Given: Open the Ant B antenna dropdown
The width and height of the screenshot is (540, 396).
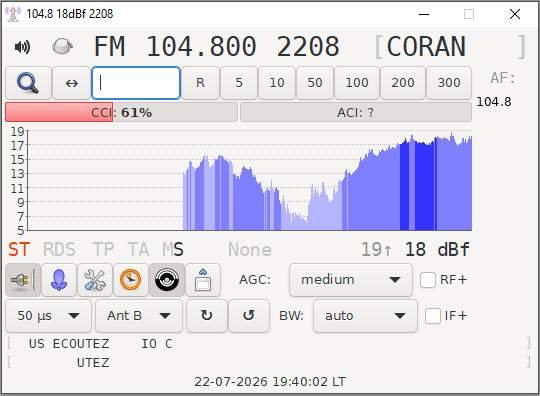Looking at the screenshot, I should (139, 316).
